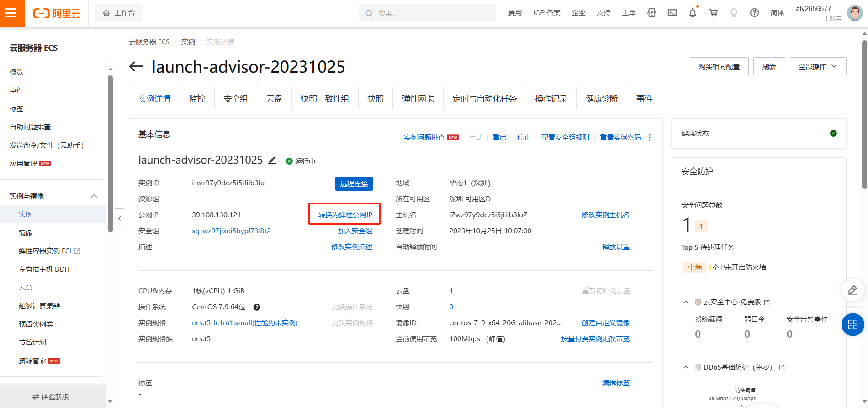Viewport: 868px width, 408px height.
Task: Open the three-dot more actions menu
Action: pyautogui.click(x=649, y=137)
